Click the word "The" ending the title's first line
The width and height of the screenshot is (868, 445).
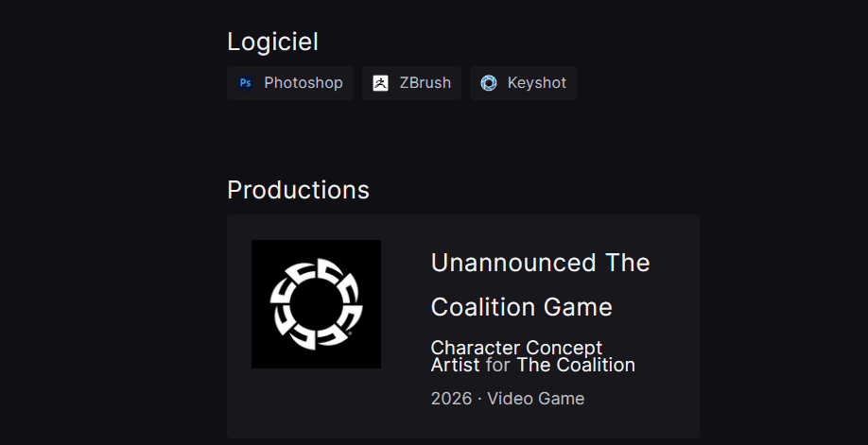pyautogui.click(x=628, y=263)
